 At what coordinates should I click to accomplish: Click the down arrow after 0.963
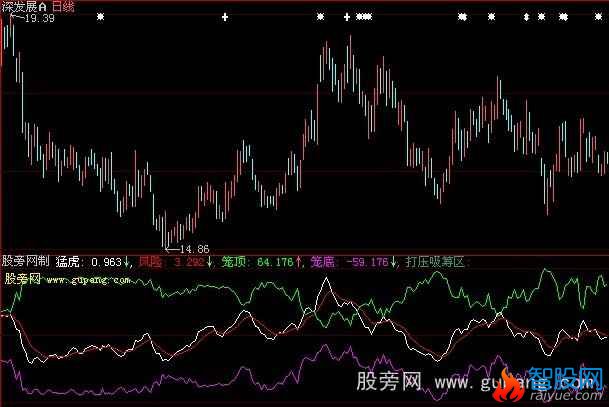[126, 262]
